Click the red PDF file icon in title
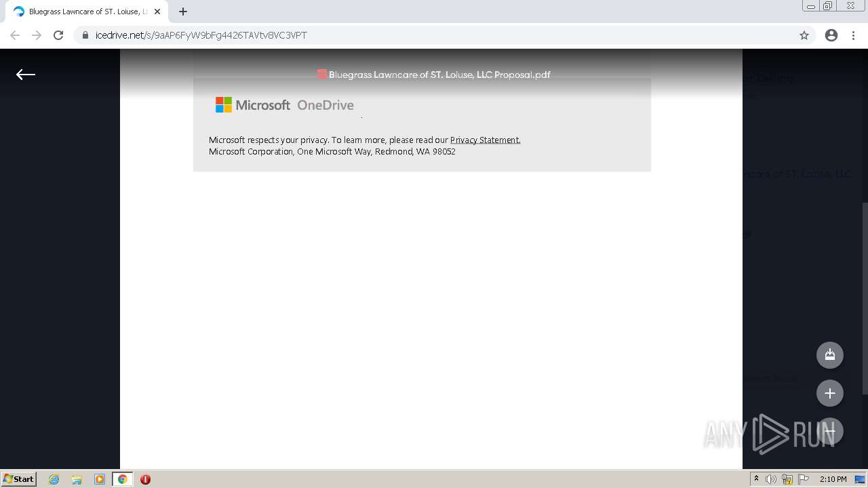868x488 pixels. [x=322, y=75]
